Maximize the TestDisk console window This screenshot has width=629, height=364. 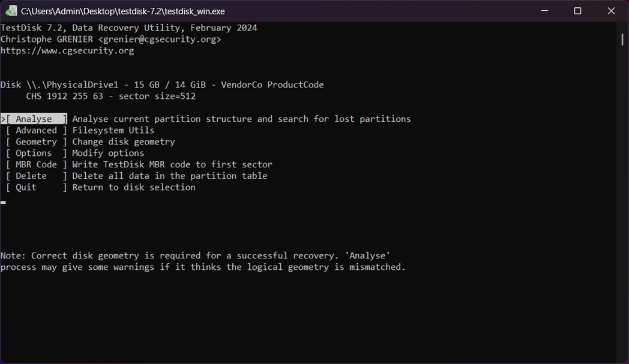point(577,11)
